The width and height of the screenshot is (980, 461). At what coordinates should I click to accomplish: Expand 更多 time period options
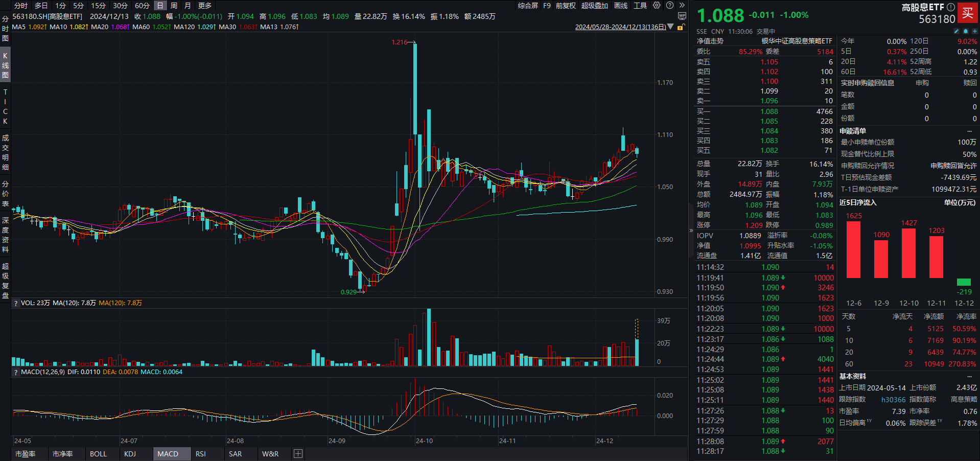(x=204, y=6)
